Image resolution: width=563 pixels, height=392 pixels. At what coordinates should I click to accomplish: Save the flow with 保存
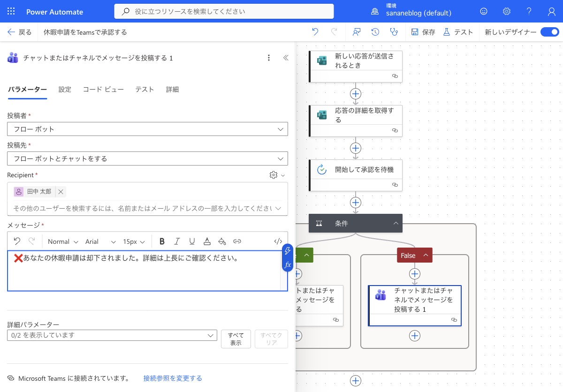click(423, 32)
